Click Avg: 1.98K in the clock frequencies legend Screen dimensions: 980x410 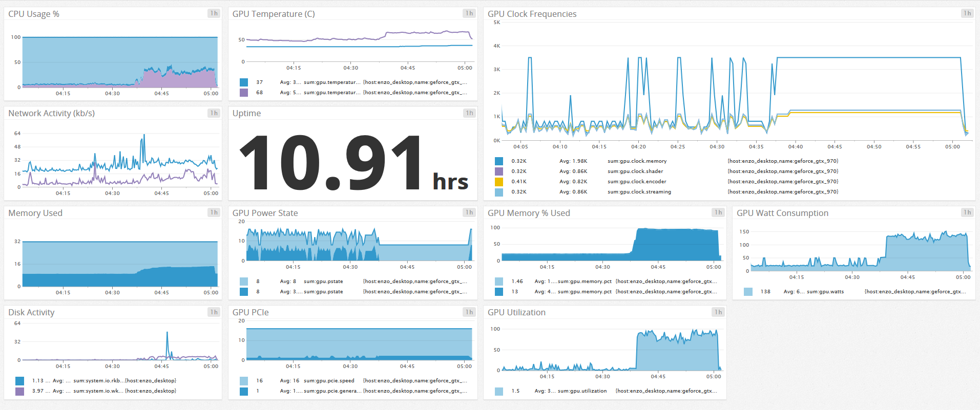[573, 161]
